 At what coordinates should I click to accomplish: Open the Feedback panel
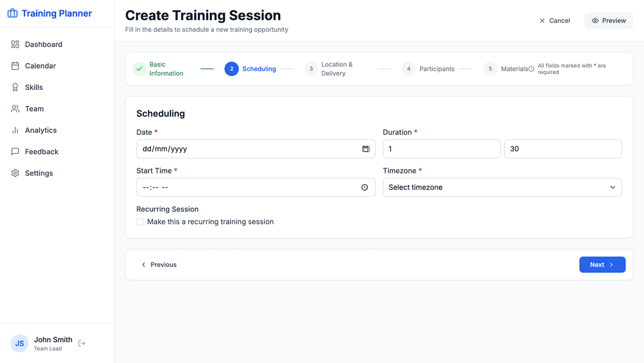[x=15, y=151]
